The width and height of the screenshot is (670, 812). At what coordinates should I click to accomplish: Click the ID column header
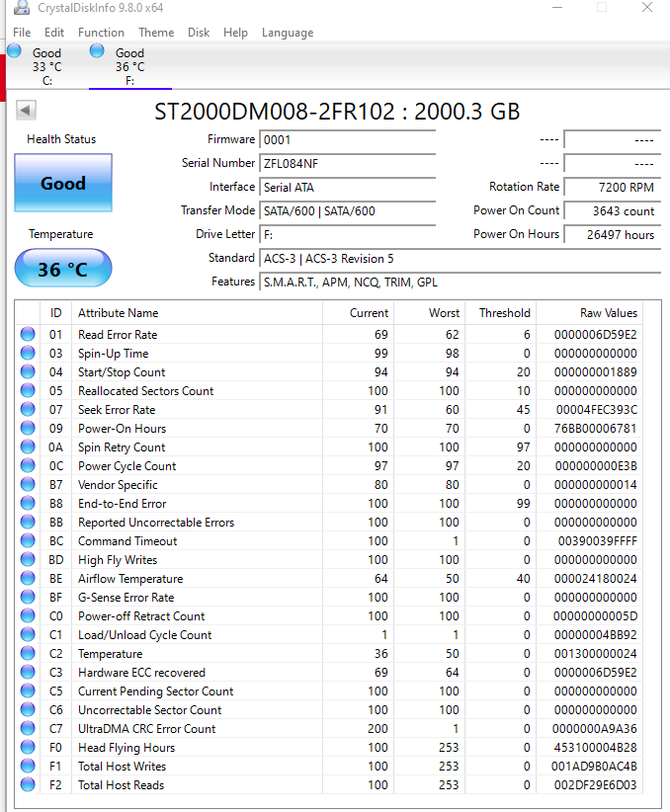[55, 313]
